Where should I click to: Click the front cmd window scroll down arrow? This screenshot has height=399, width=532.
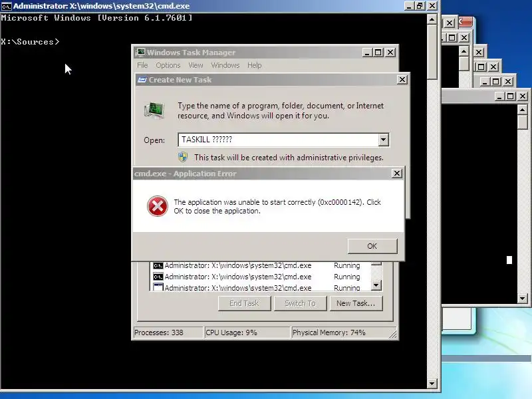pyautogui.click(x=432, y=384)
